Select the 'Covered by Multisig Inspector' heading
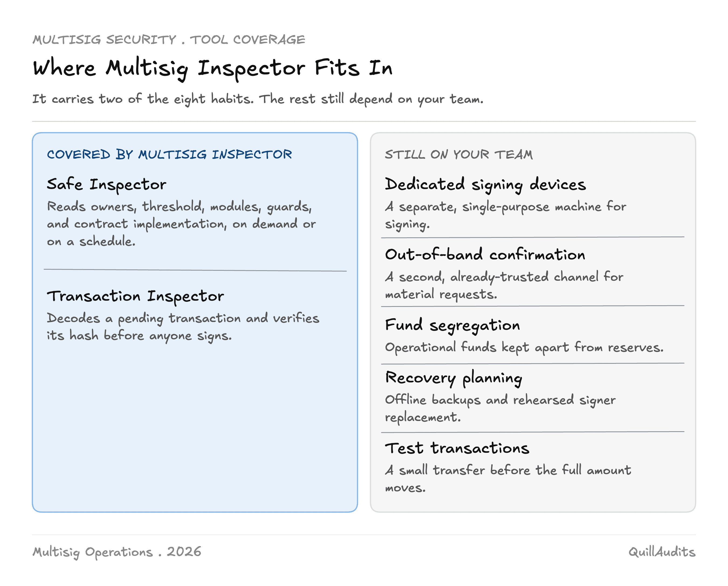Screen dimensions: 728x586 tap(169, 154)
